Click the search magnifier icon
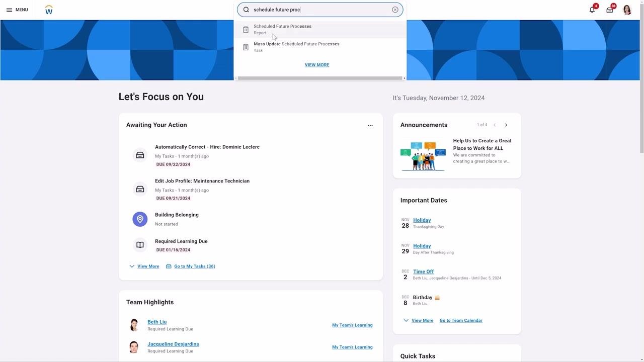 246,10
